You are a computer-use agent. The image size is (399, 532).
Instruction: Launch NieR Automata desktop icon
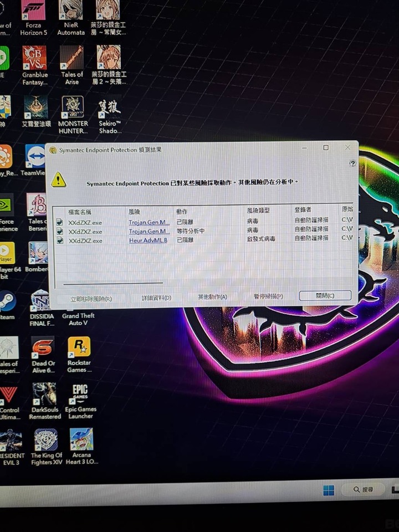[x=70, y=18]
